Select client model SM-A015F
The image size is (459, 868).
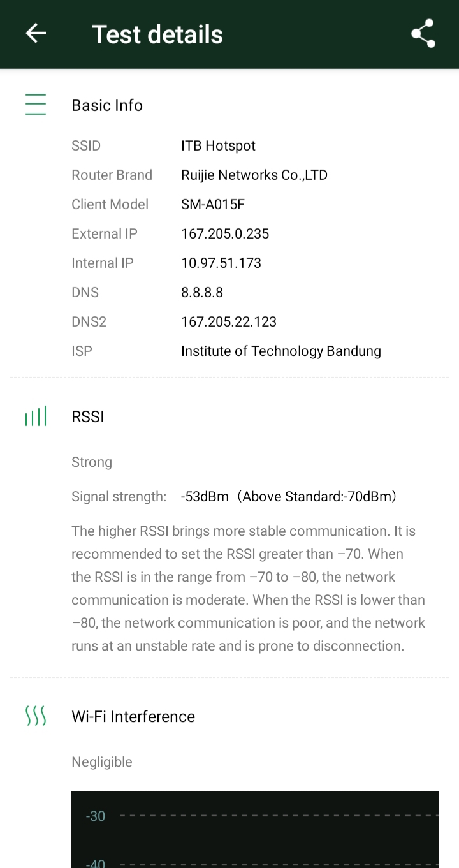click(213, 204)
